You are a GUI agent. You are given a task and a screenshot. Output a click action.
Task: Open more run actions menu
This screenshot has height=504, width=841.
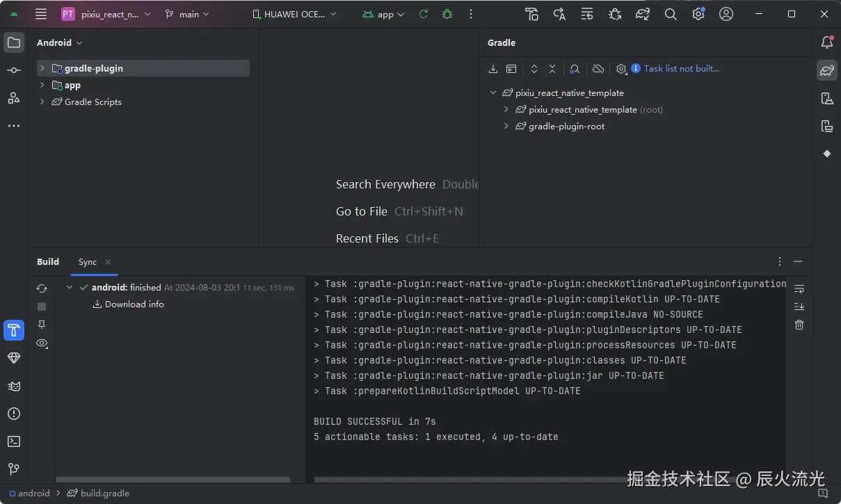coord(471,14)
